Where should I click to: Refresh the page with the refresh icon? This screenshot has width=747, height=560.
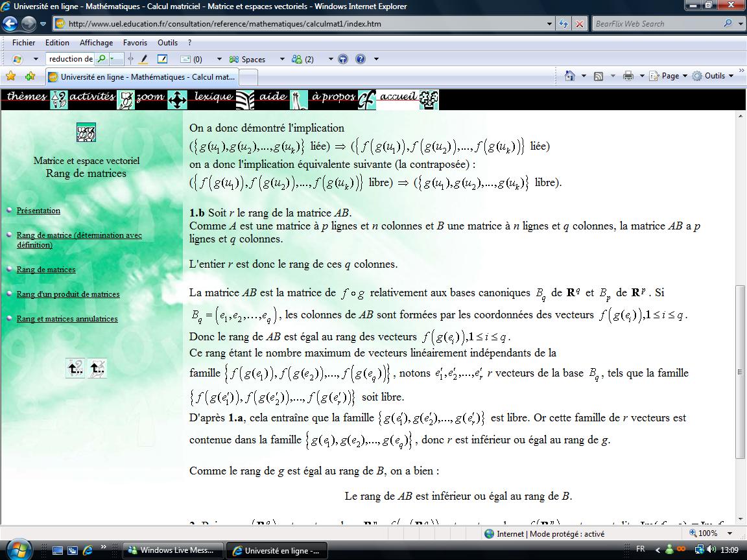[x=563, y=24]
